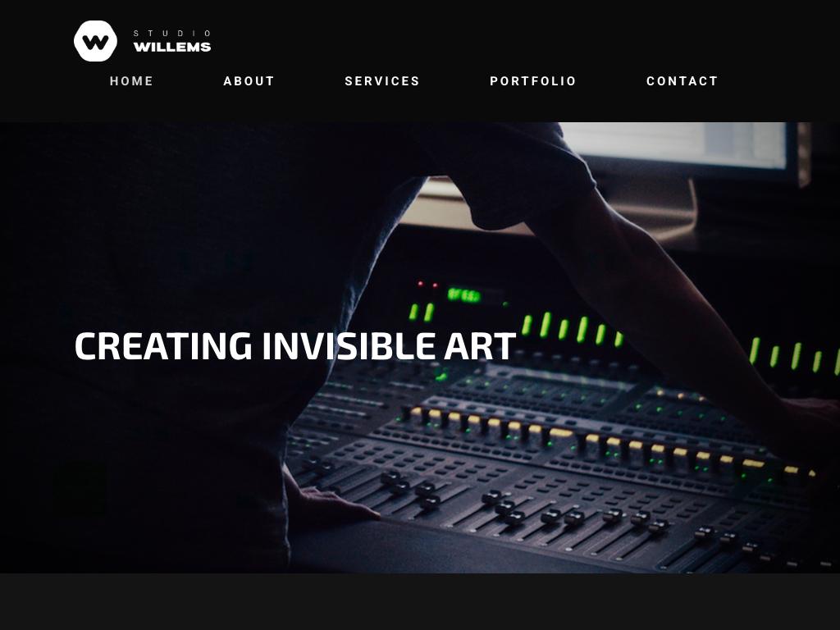Click the word INVISIBLE in the headline

(348, 346)
